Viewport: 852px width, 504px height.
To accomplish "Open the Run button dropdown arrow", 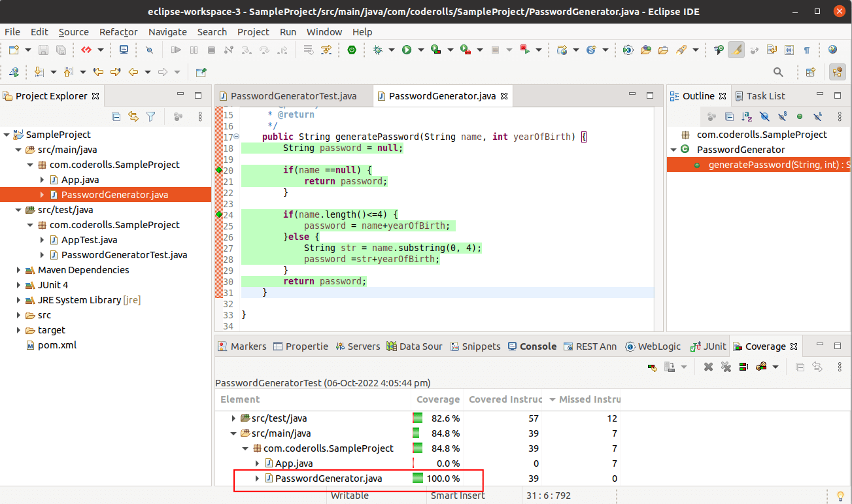I will click(420, 50).
